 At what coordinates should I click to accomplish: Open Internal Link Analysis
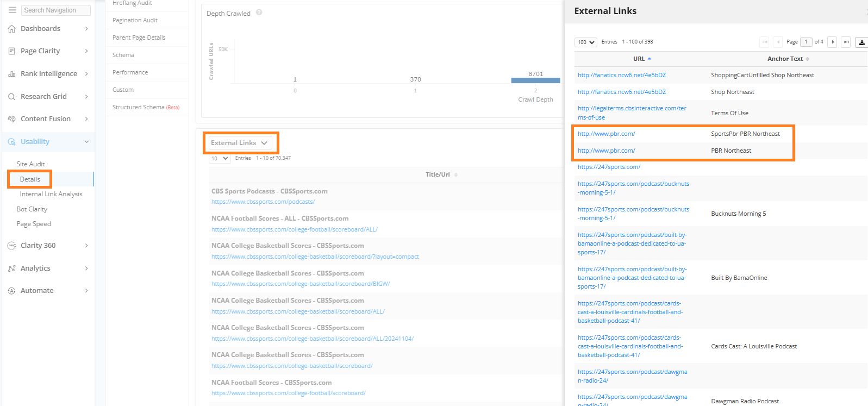click(51, 194)
